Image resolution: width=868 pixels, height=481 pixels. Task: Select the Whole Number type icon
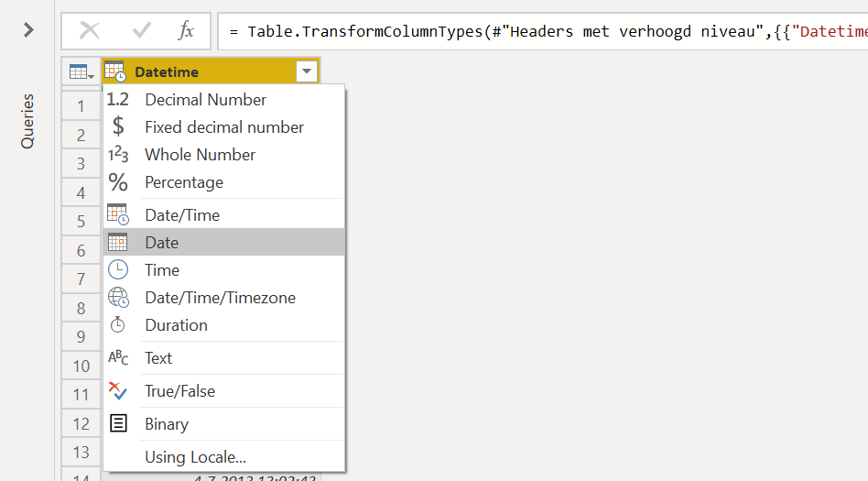click(x=118, y=155)
